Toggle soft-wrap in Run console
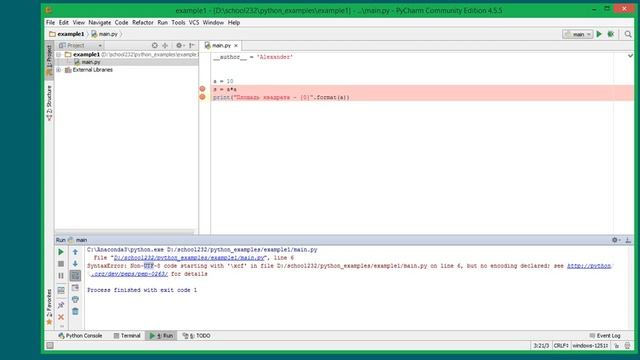Screen dimensions: 640x360 pyautogui.click(x=75, y=276)
